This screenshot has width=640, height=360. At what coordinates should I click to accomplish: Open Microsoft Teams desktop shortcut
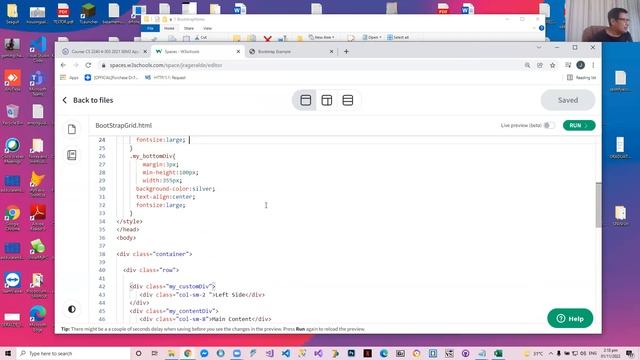[38, 83]
